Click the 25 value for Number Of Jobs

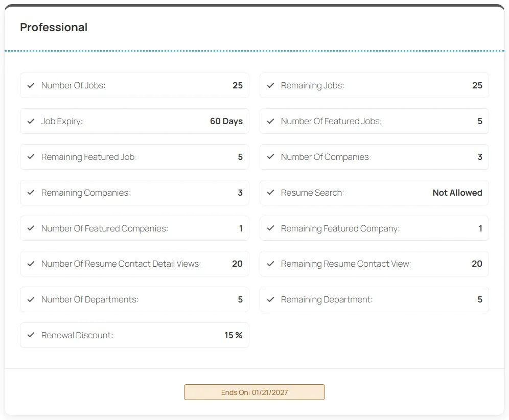click(x=238, y=85)
